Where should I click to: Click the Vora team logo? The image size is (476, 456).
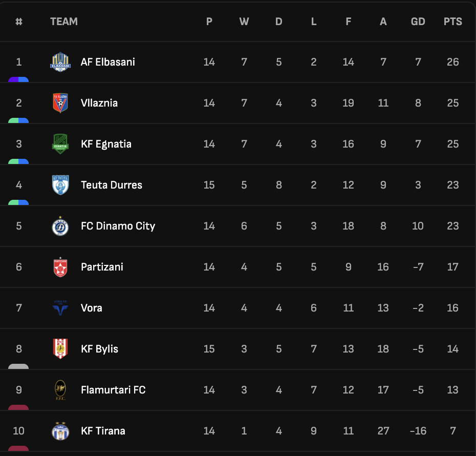coord(60,308)
